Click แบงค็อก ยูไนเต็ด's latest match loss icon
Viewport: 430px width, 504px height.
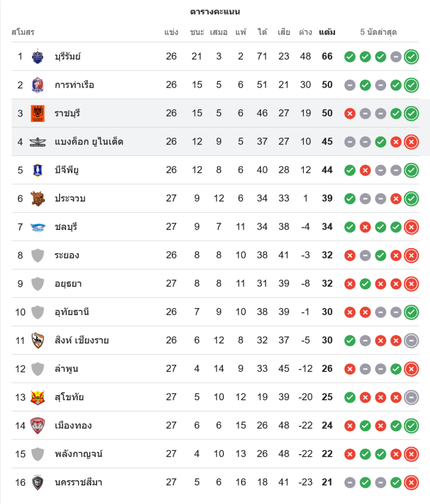point(411,142)
